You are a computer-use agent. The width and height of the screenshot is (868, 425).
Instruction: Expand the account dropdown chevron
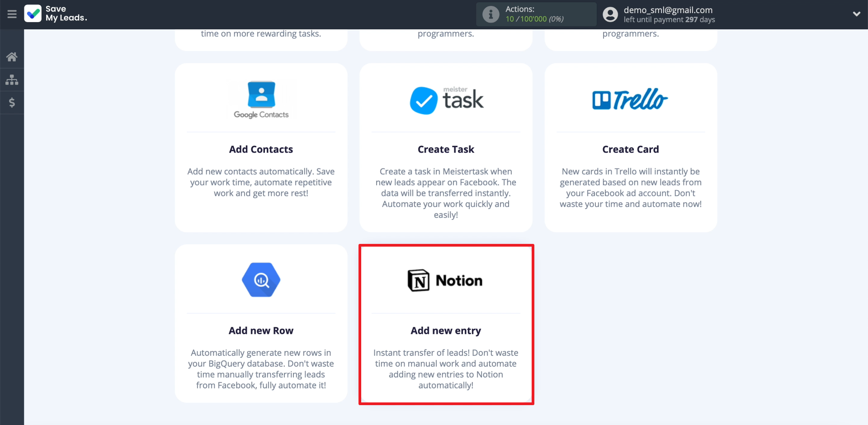click(x=856, y=14)
